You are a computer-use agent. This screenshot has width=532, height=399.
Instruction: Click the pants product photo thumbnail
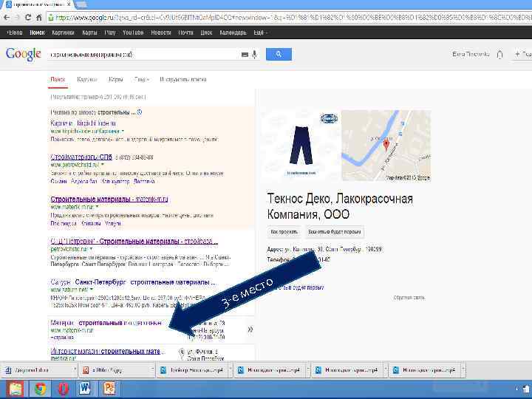point(301,146)
